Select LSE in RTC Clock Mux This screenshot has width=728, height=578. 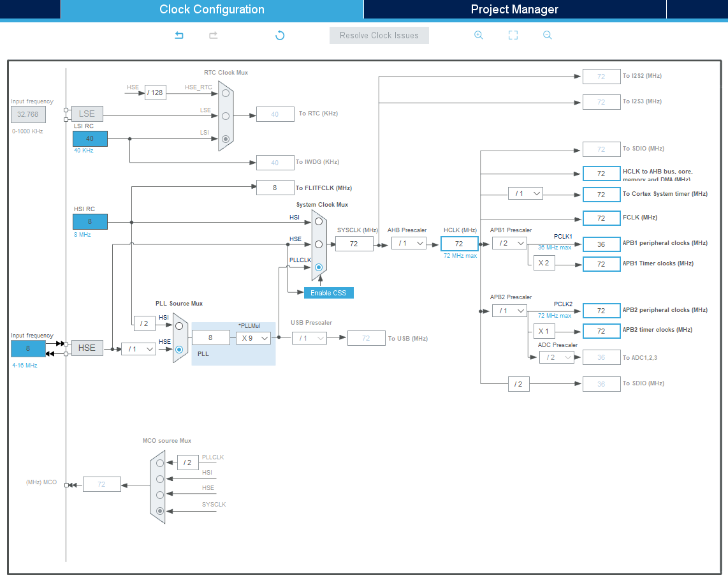225,115
